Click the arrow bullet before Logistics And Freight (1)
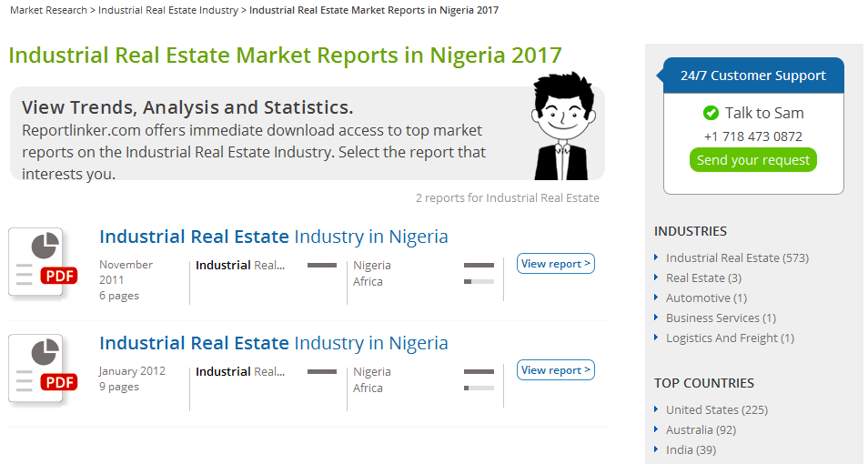This screenshot has width=868, height=464. (x=656, y=338)
